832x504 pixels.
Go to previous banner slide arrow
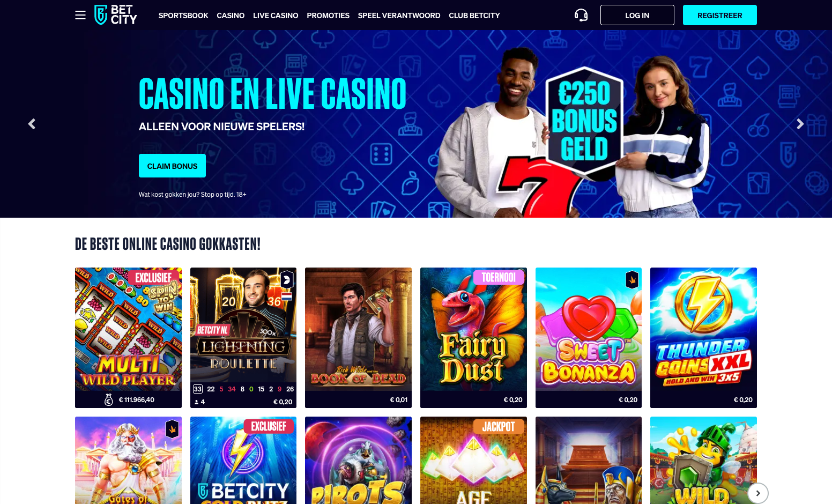pos(32,124)
